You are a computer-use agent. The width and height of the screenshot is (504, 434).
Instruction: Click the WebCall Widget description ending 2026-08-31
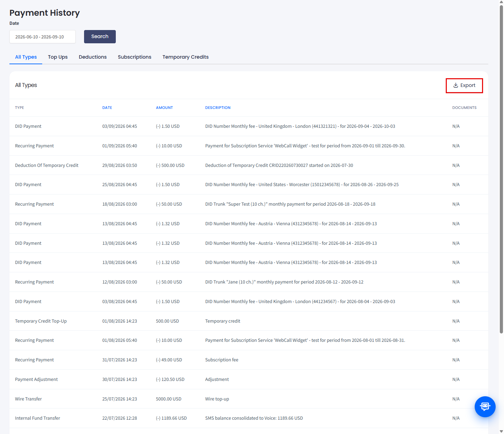(305, 340)
